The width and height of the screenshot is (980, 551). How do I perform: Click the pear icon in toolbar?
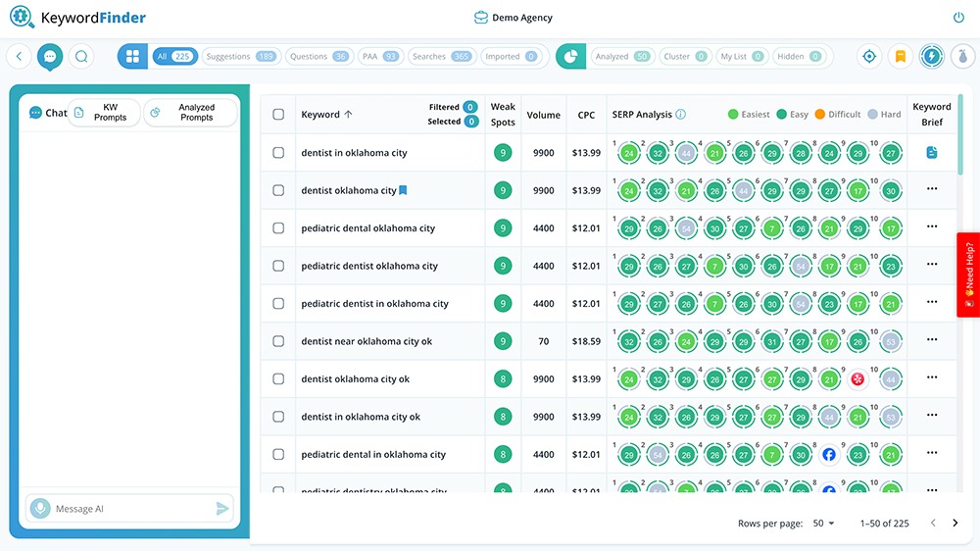tap(962, 56)
